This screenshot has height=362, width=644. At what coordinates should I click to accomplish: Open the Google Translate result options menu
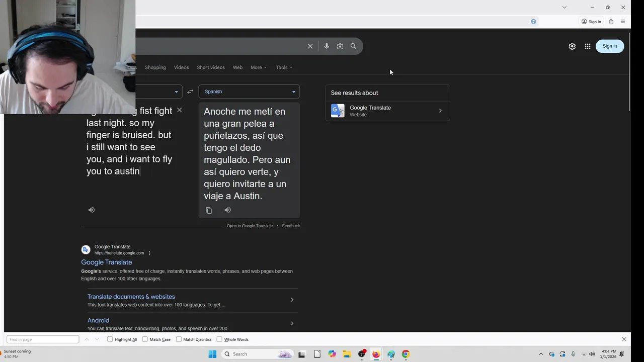pos(149,253)
